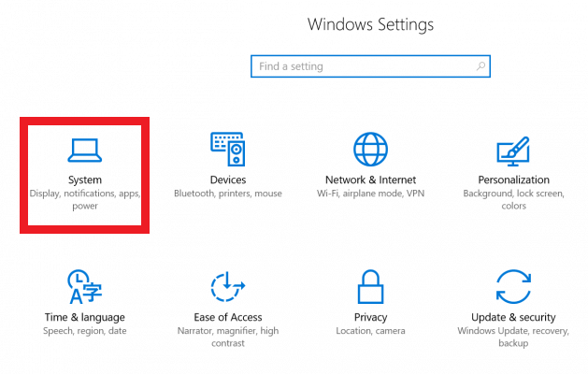Viewport: 588px width, 374px height.
Task: Choose the Personalization label
Action: point(513,180)
